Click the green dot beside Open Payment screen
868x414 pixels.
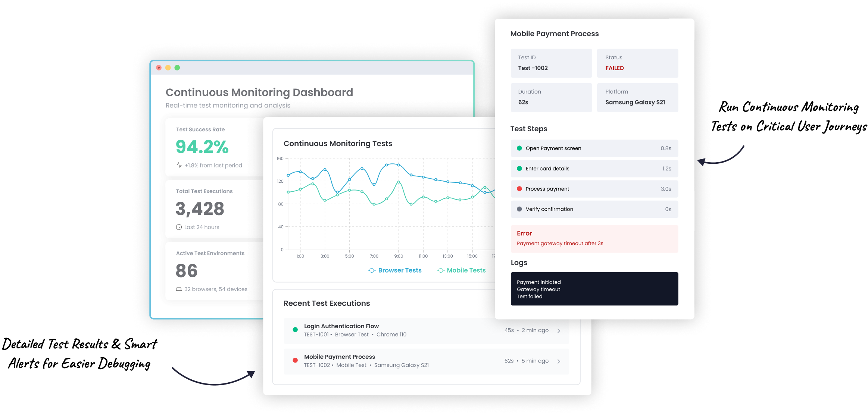[519, 148]
